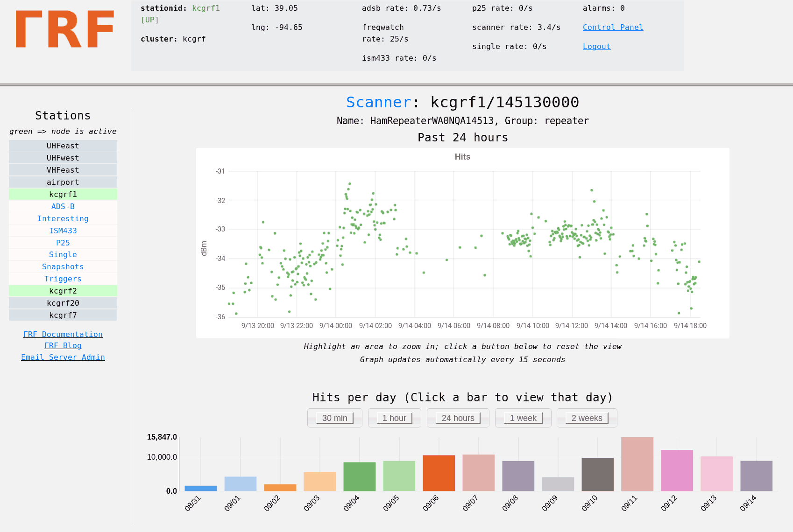The height and width of the screenshot is (532, 793).
Task: Select the UHFwest station
Action: coord(63,158)
